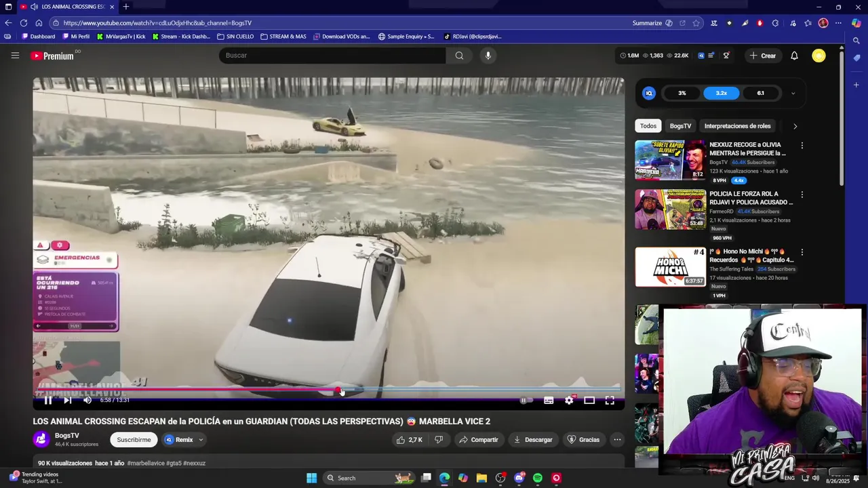Open options menu for POLICIA LE FORZA video
Screen dimensions: 868x488
pyautogui.click(x=802, y=195)
